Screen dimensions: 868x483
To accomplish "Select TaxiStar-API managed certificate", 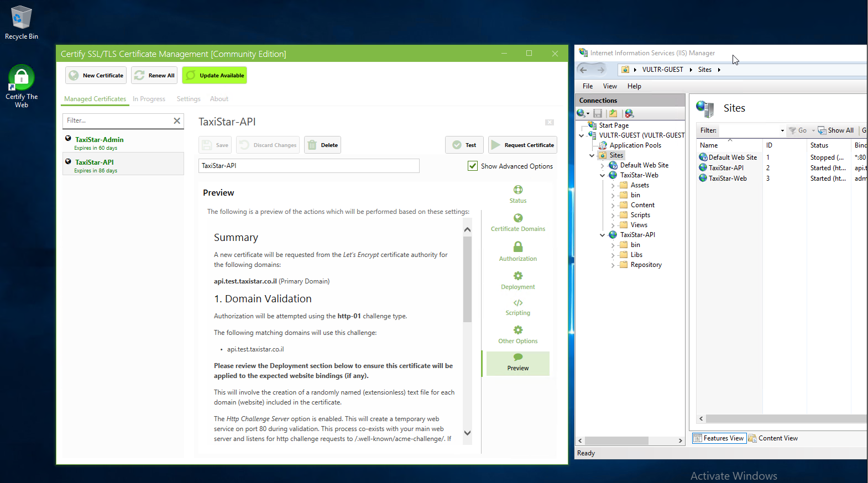I will click(x=123, y=164).
